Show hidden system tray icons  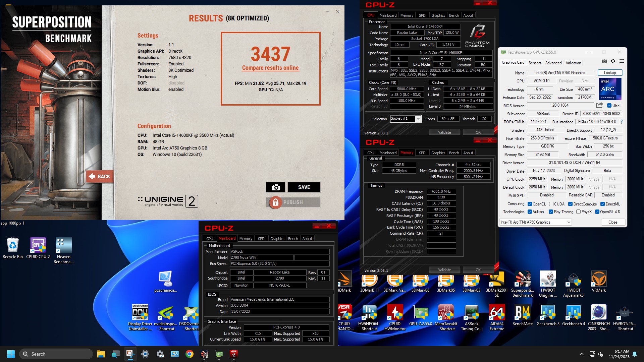[581, 354]
